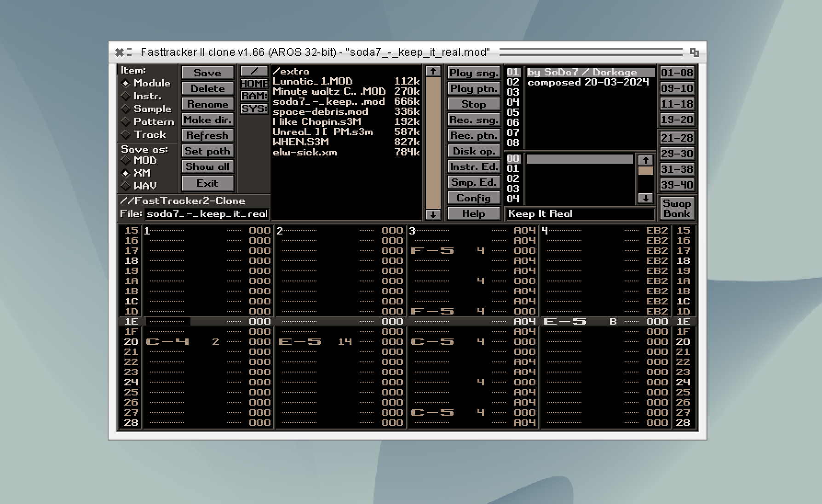Open the Config screen
The image size is (822, 504).
(473, 198)
